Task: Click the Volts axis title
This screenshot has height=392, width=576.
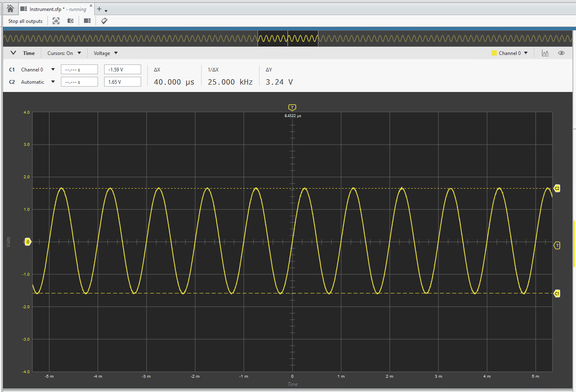Action: (8, 242)
